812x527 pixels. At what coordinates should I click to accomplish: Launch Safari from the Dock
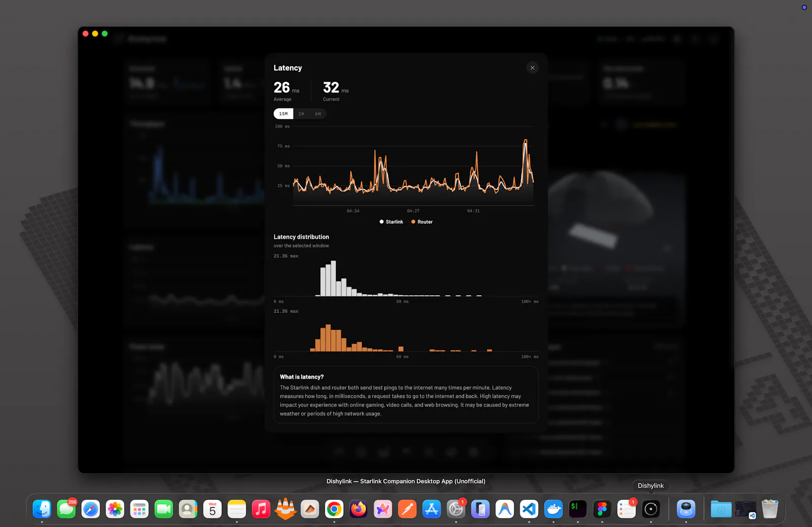(91, 509)
